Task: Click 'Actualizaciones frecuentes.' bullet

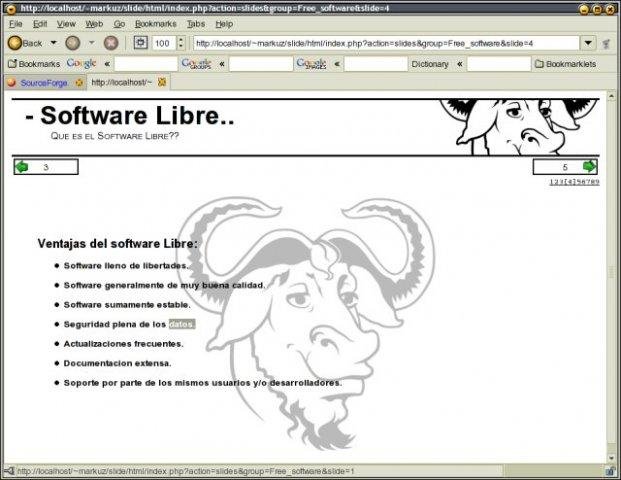Action: [x=124, y=344]
